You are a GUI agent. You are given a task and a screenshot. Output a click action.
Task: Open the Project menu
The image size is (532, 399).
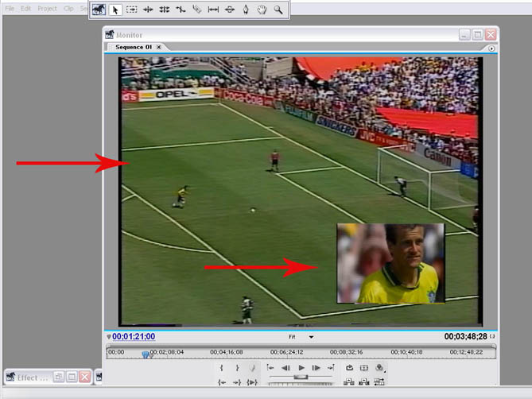tap(47, 9)
